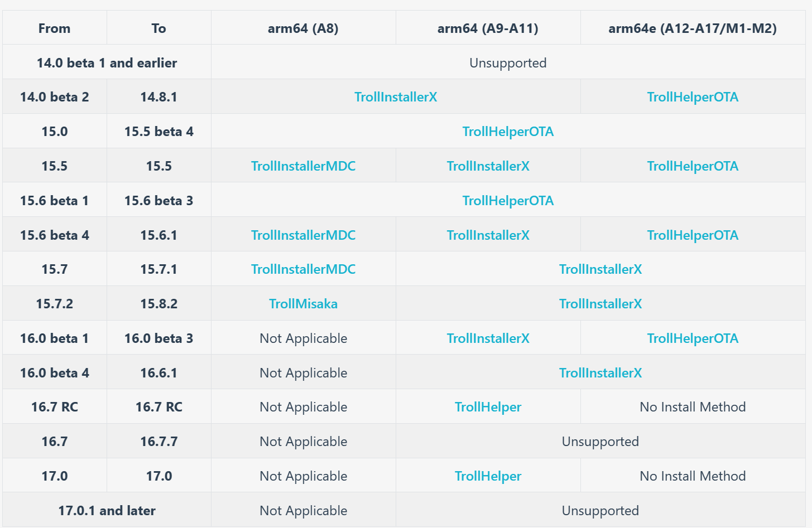Click TrollInstallerMDC in the 15.7 row
Viewport: 812px width, 528px height.
pyautogui.click(x=303, y=269)
